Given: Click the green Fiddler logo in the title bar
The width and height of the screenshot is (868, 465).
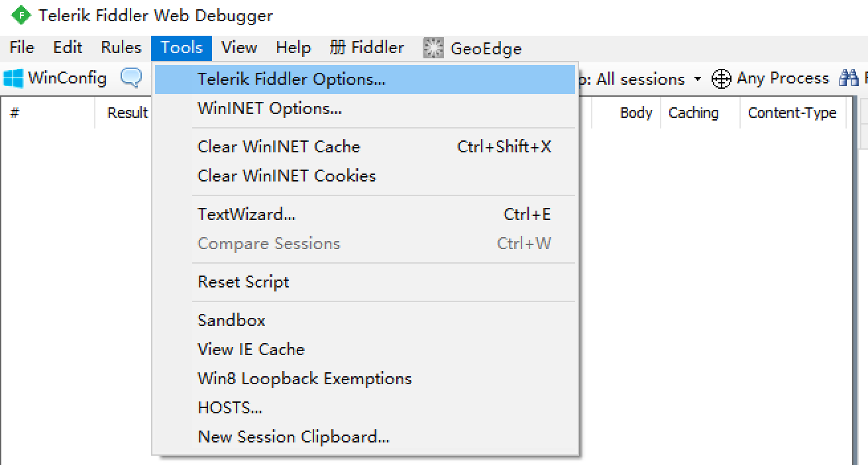Looking at the screenshot, I should click(x=21, y=15).
